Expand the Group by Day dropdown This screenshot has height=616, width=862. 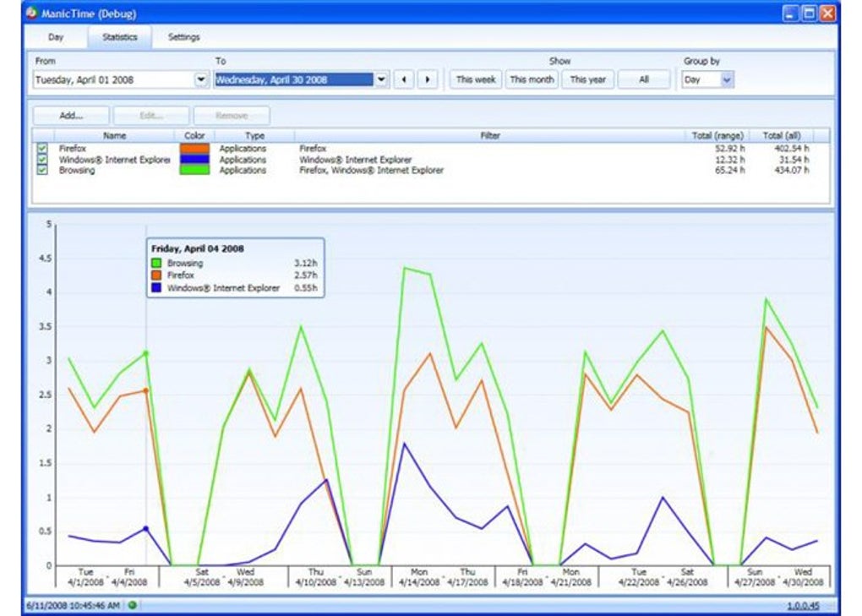point(727,79)
